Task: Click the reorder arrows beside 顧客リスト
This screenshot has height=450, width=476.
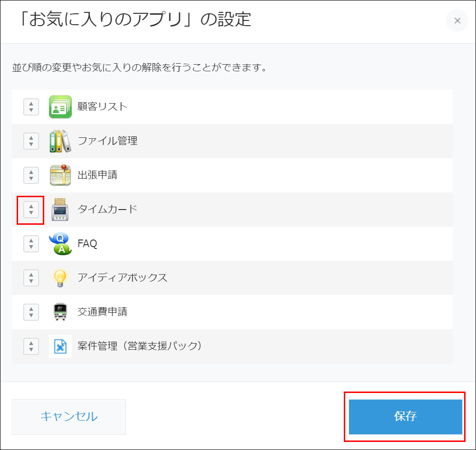Action: coord(30,106)
